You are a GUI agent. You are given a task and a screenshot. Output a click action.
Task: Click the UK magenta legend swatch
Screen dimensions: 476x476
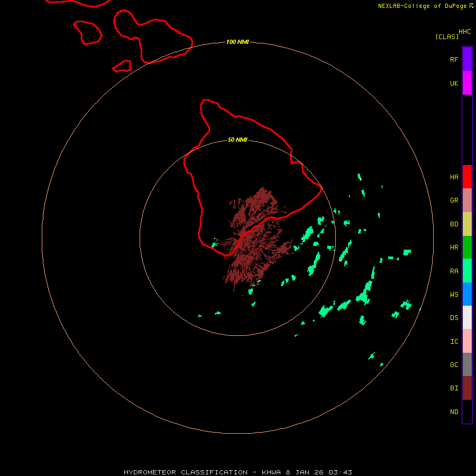click(467, 83)
